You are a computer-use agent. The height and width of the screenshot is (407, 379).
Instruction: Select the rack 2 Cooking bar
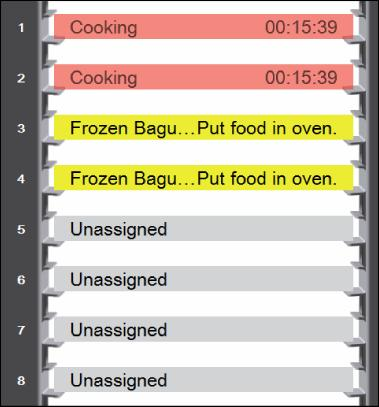click(203, 77)
